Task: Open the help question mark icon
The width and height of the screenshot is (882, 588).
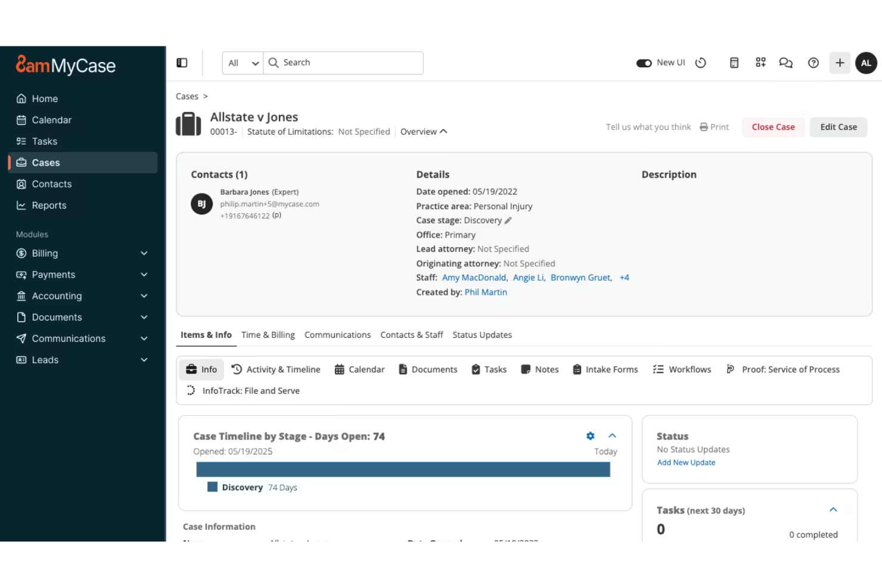Action: 813,63
